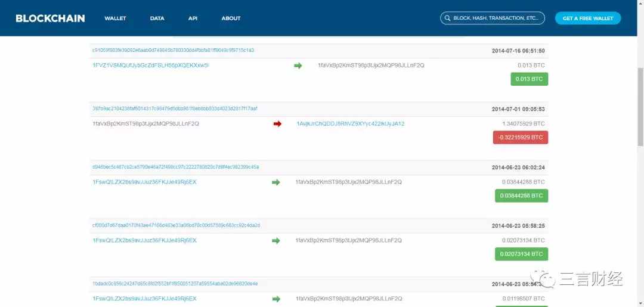Screen dimensions: 644x307
Task: Click green arrow in 2014-07-16 06:51:50 transaction
Action: tap(298, 66)
